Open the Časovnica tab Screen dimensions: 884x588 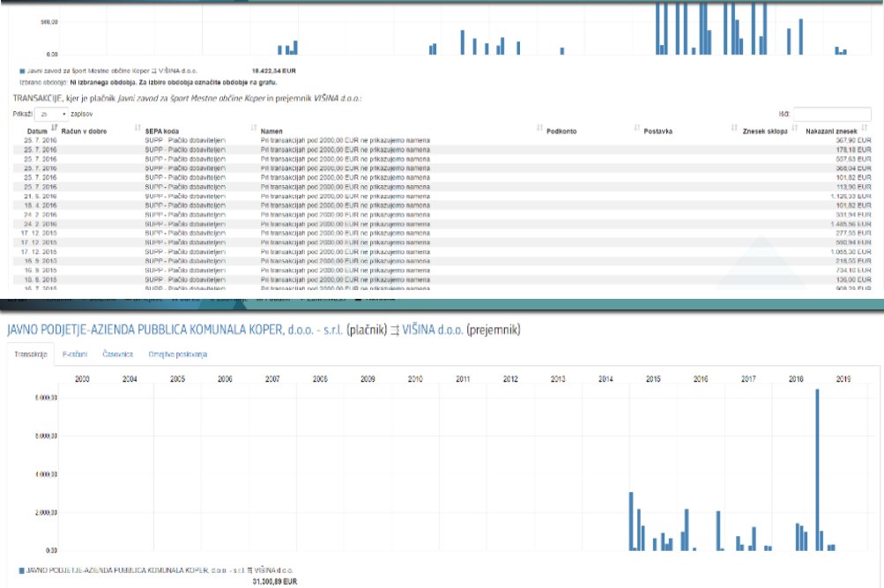point(118,354)
